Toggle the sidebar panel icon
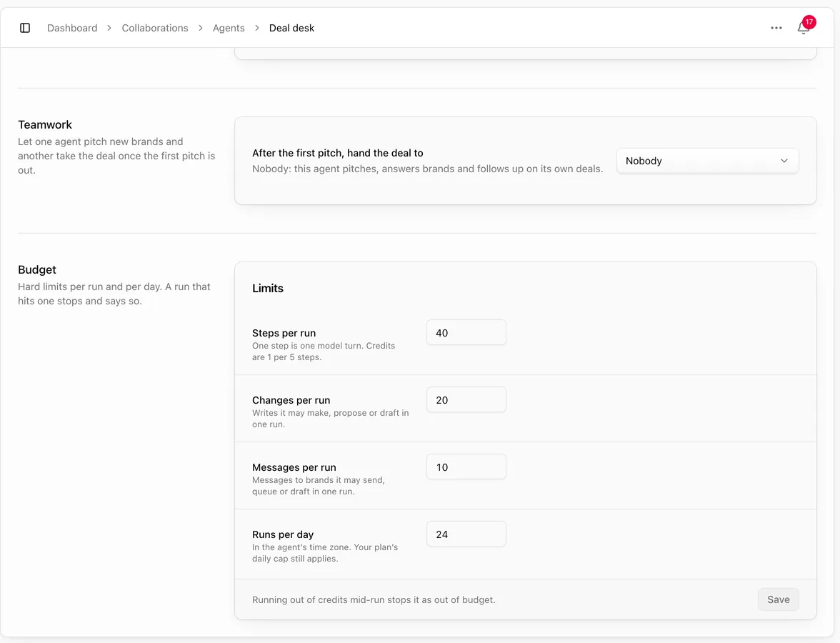840x643 pixels. coord(24,28)
